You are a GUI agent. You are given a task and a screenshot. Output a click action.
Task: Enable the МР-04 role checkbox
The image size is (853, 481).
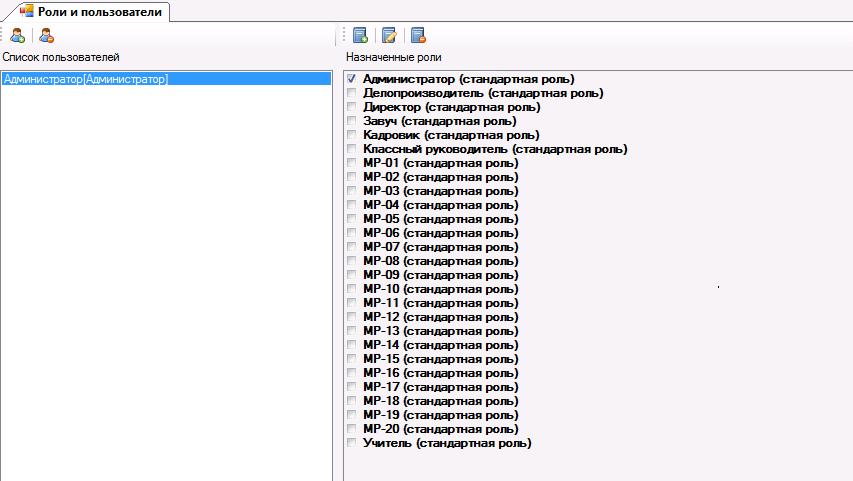351,205
